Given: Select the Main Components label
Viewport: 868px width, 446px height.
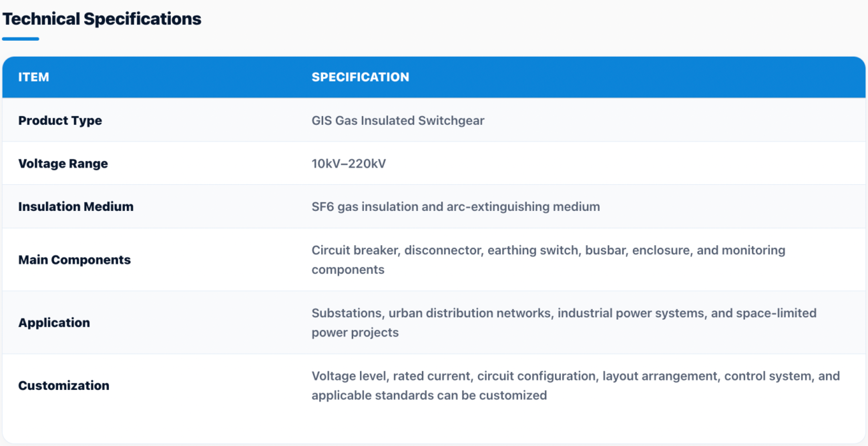Looking at the screenshot, I should point(74,260).
